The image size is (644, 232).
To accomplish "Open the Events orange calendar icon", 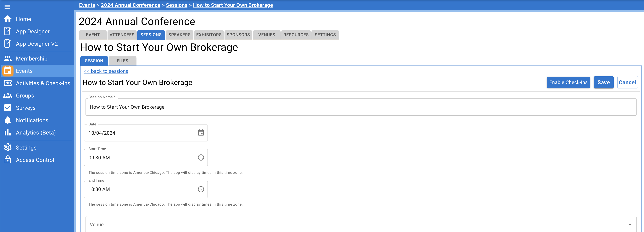I will click(x=8, y=71).
